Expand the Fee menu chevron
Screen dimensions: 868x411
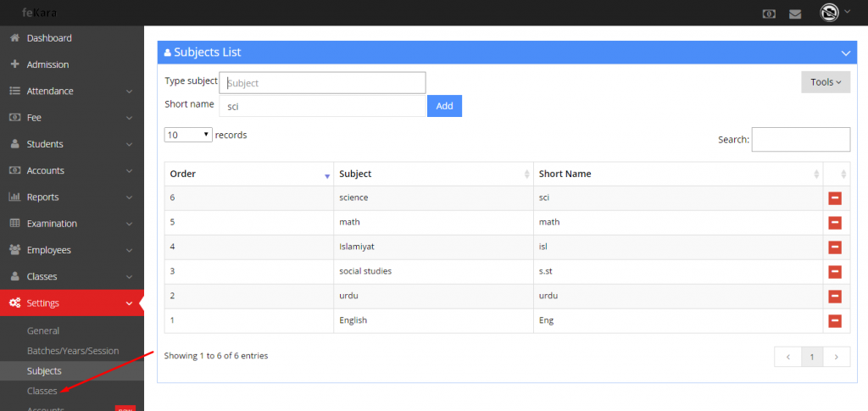[129, 118]
